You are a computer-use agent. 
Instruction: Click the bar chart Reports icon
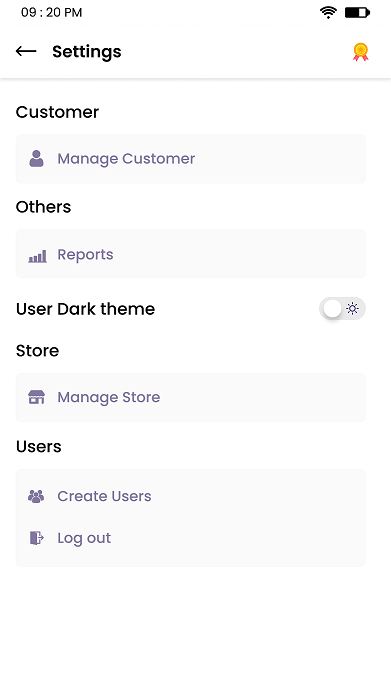point(37,256)
